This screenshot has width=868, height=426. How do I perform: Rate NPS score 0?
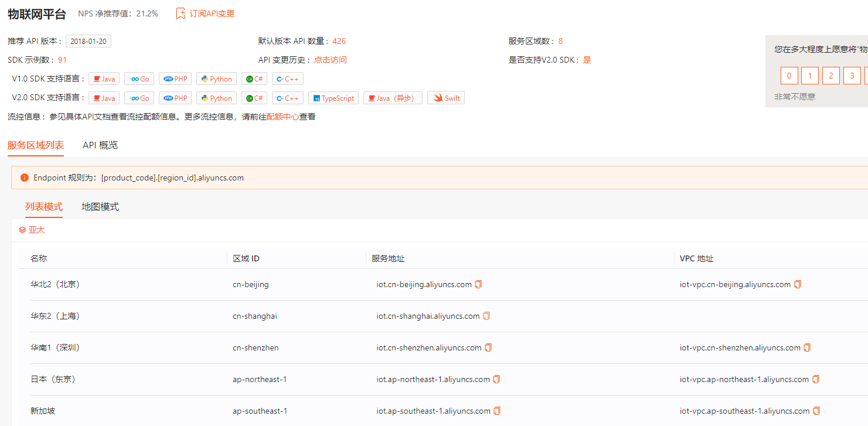[x=789, y=76]
